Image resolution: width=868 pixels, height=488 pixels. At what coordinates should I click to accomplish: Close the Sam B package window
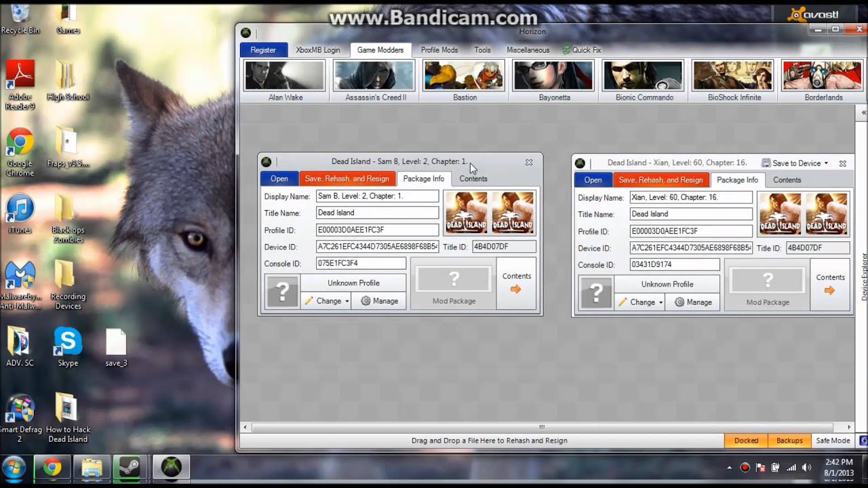tap(529, 162)
